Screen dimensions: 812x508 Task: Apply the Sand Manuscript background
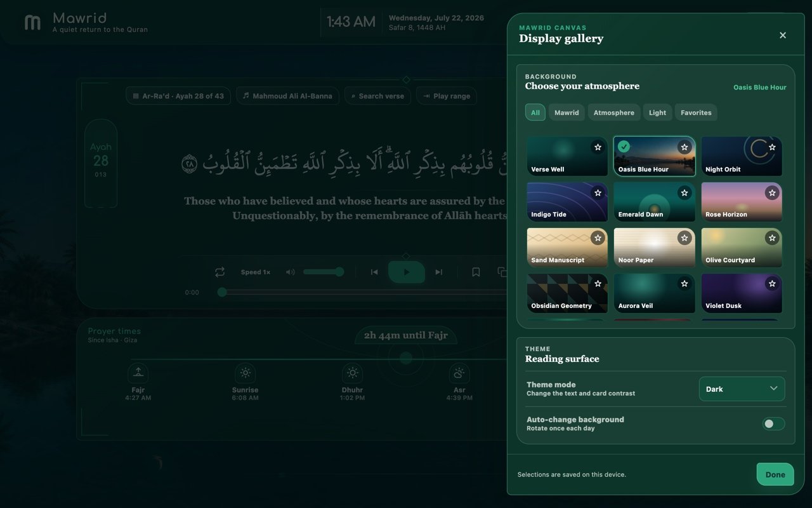pos(566,248)
